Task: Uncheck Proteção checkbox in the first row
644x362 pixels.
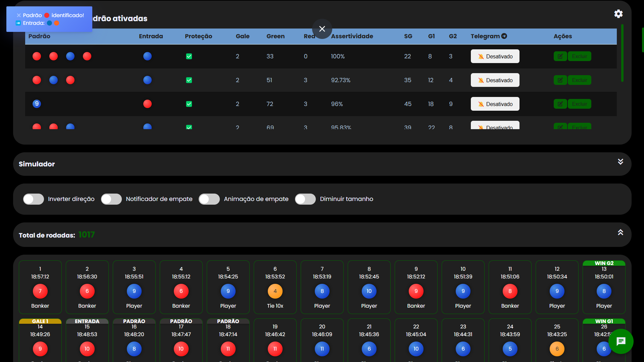Action: tap(189, 56)
